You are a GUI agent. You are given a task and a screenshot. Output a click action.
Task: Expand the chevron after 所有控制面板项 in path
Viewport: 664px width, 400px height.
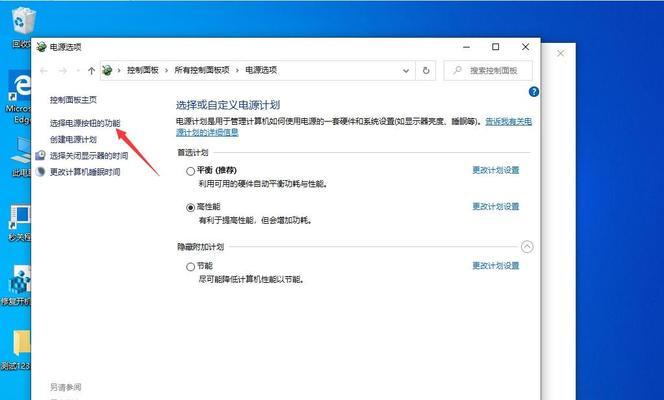238,70
